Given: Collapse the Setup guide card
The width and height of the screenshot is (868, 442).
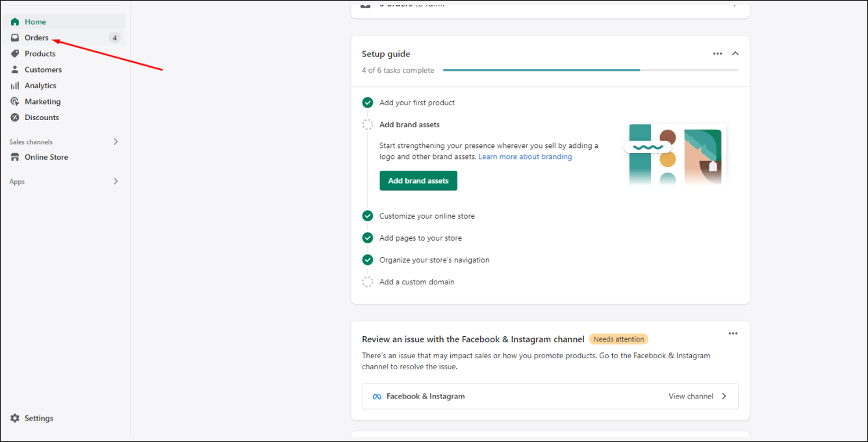Looking at the screenshot, I should (x=735, y=54).
